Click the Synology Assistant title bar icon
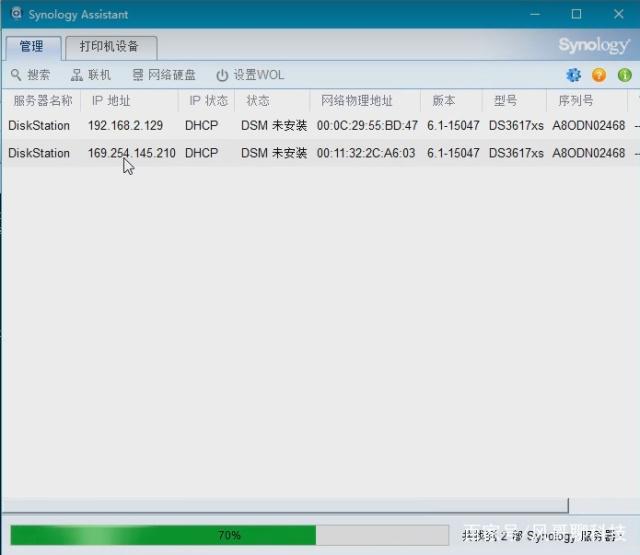The height and width of the screenshot is (555, 640). click(16, 13)
